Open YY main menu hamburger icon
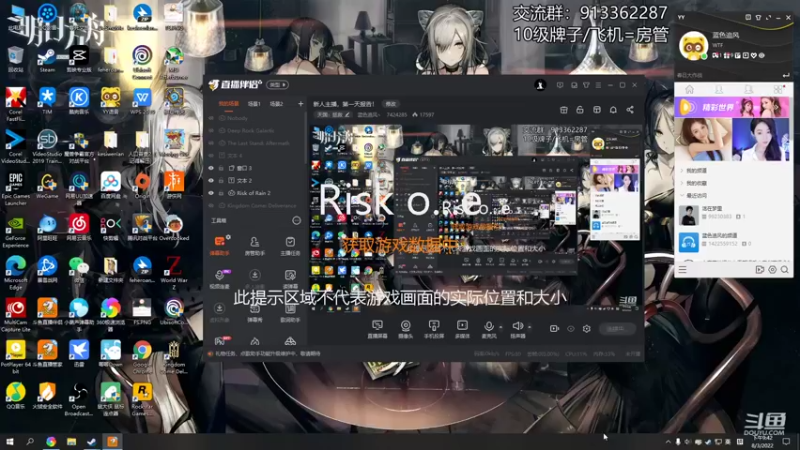This screenshot has height=450, width=800. click(682, 269)
